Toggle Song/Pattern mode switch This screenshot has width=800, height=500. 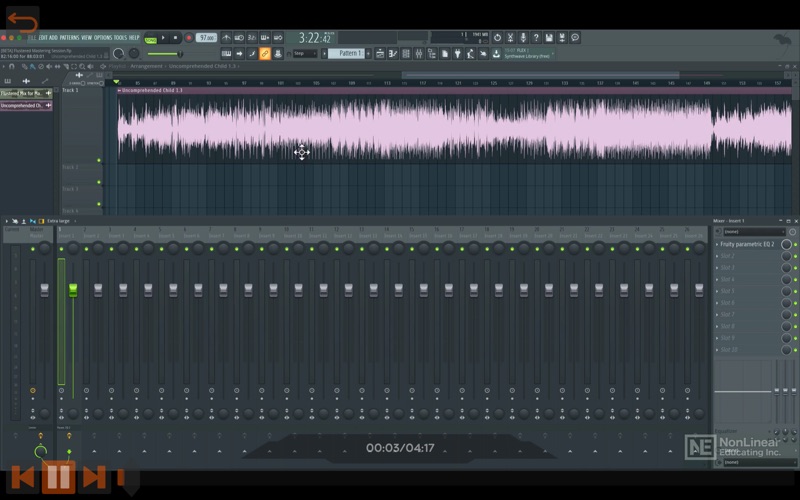click(x=151, y=38)
